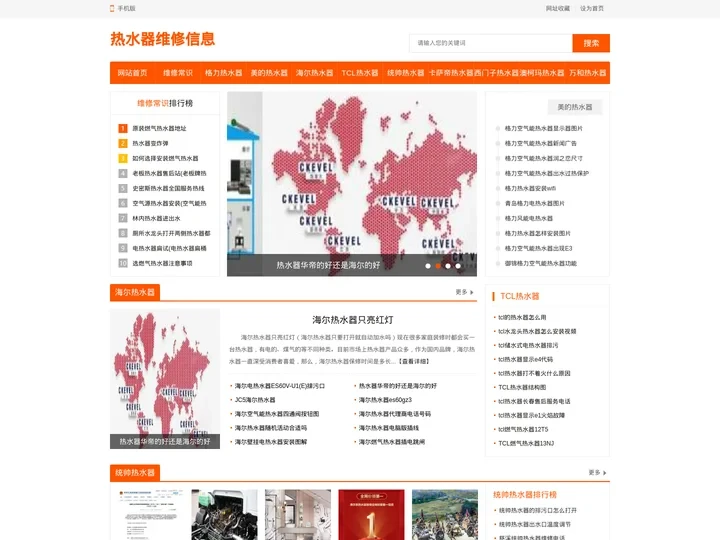Image resolution: width=720 pixels, height=540 pixels.
Task: Open 格力空气能热水器出现E3 in right list
Action: click(539, 248)
